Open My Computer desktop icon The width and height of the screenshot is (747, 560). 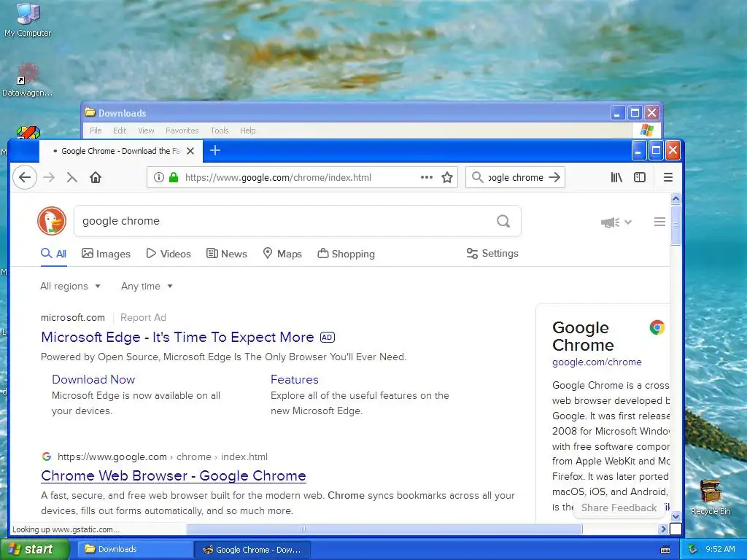28,20
